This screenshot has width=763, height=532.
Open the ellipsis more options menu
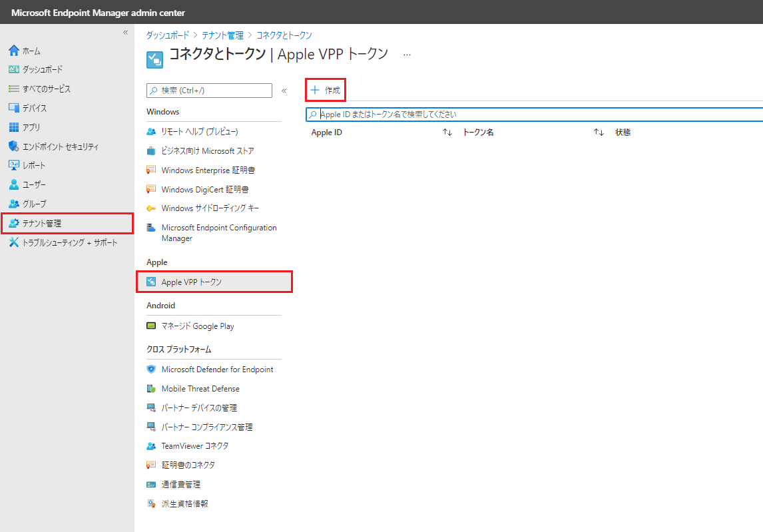[407, 55]
